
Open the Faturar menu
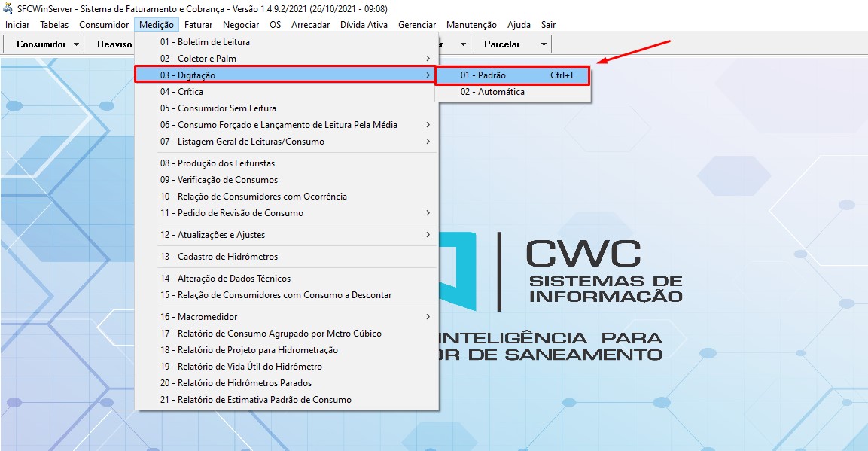tap(198, 25)
